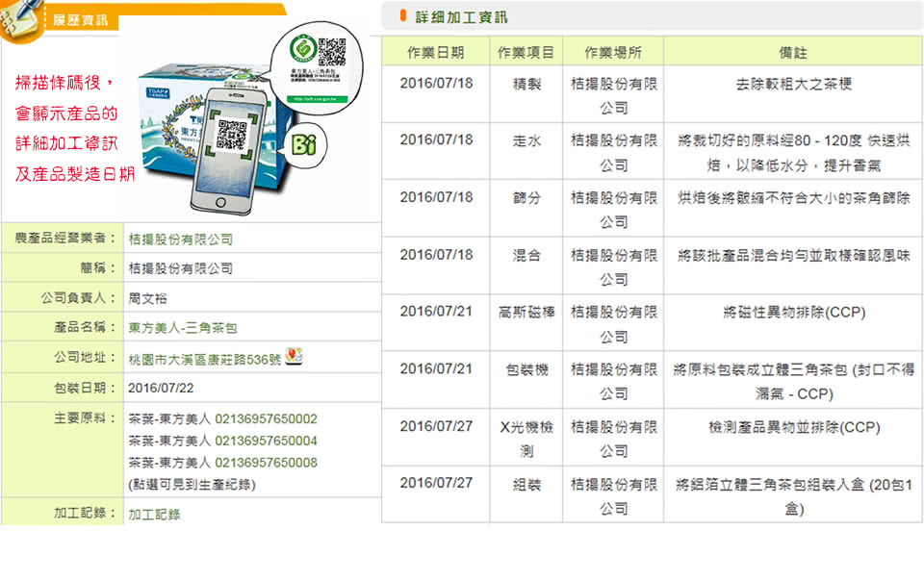Click the 2016/07/21 date in the 包裝機 row
Screen dimensions: 924x581
(436, 369)
